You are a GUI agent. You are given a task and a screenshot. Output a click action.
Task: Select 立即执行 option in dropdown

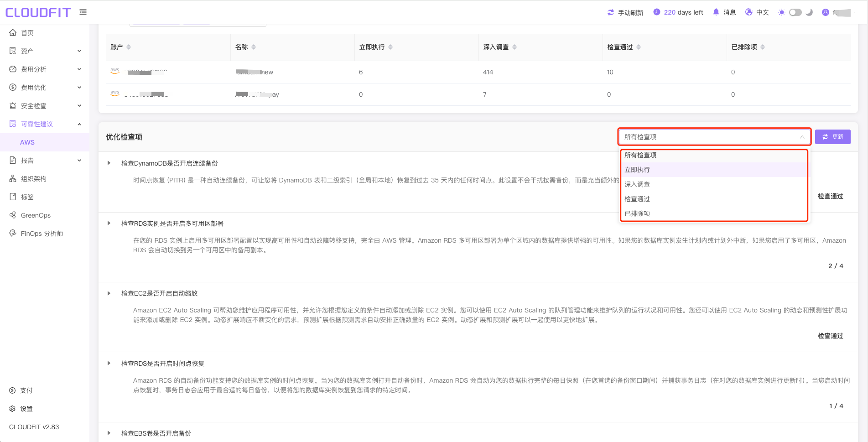point(714,170)
